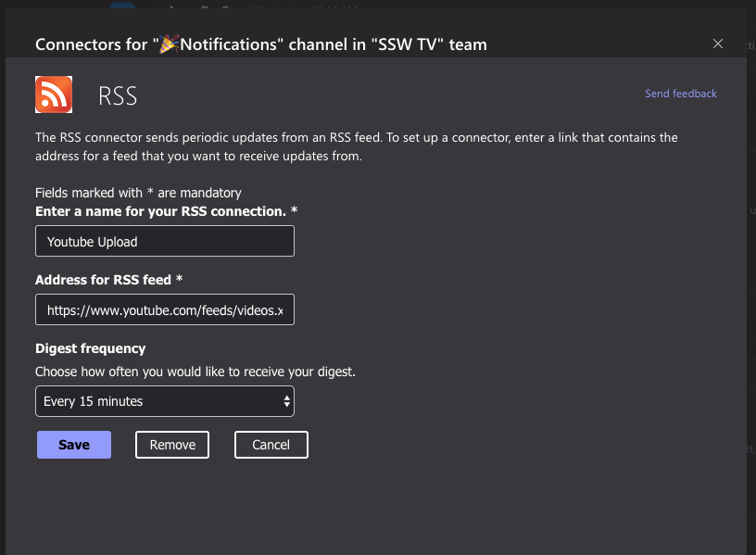Viewport: 756px width, 555px height.
Task: Click the RSS connection name field
Action: [x=165, y=242]
